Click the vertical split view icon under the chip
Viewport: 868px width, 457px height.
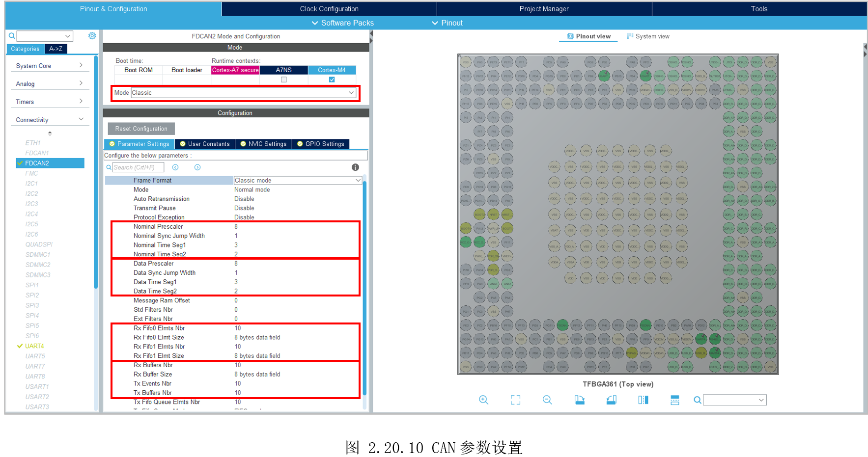click(643, 400)
